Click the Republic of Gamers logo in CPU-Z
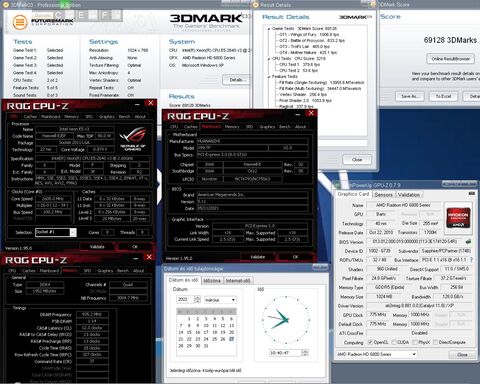The width and height of the screenshot is (480, 384). [x=133, y=138]
